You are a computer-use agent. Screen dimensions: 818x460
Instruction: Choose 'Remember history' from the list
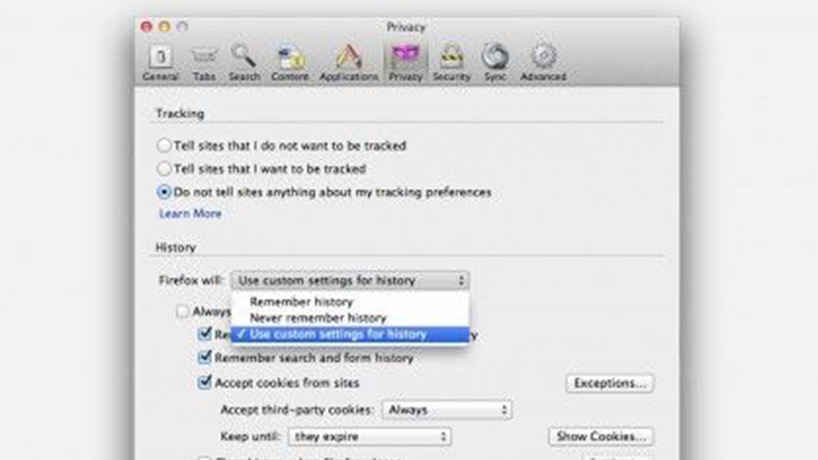(x=301, y=302)
